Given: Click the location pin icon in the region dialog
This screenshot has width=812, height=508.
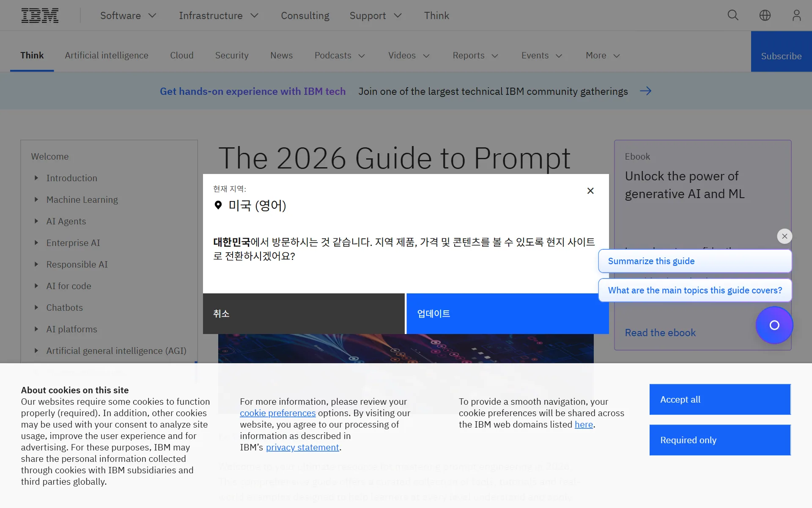Looking at the screenshot, I should [x=218, y=205].
